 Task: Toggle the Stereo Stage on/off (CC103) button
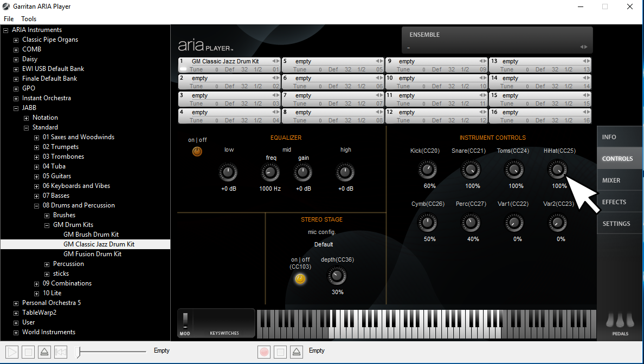300,279
